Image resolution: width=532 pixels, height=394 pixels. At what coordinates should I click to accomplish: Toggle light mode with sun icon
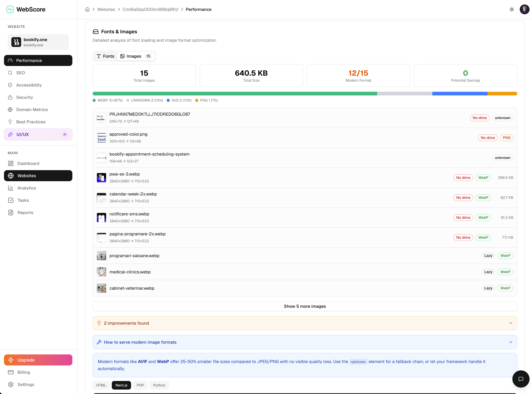(x=512, y=9)
